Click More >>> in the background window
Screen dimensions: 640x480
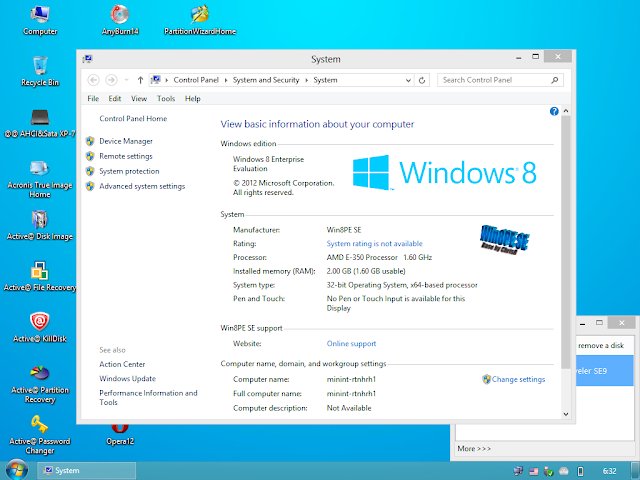(474, 449)
